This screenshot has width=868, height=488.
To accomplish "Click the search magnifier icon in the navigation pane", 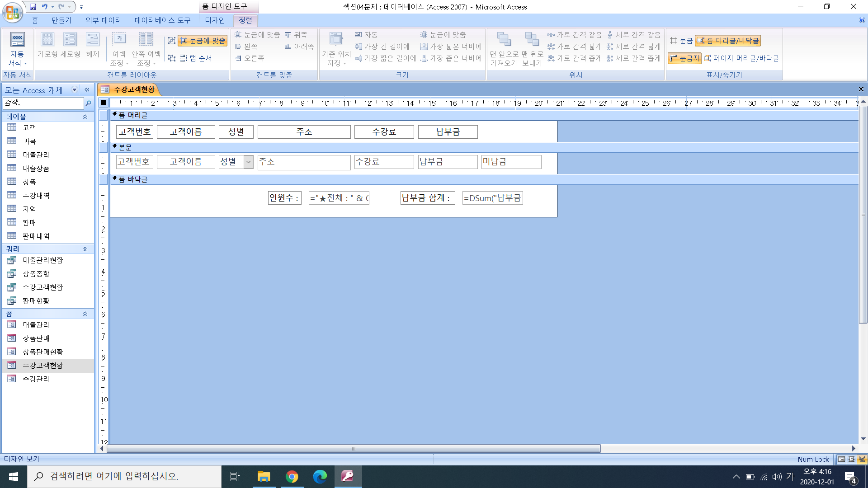I will click(88, 103).
